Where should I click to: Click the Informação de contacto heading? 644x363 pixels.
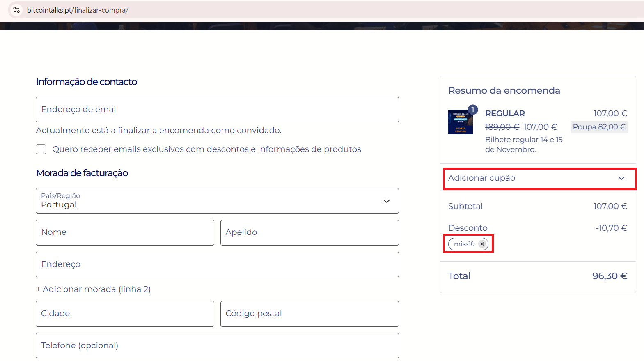tap(87, 82)
